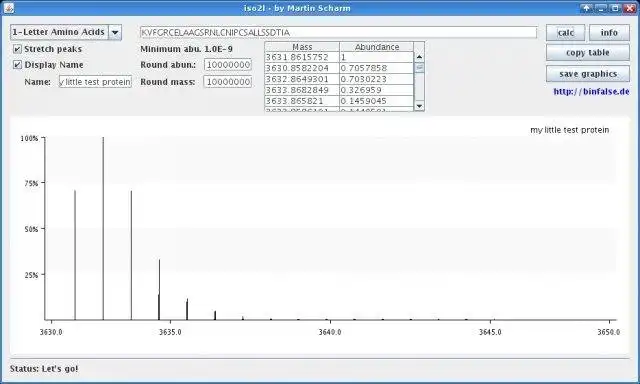Click the shade-up arrow window button
Screen dimensions: 640x384
point(586,8)
